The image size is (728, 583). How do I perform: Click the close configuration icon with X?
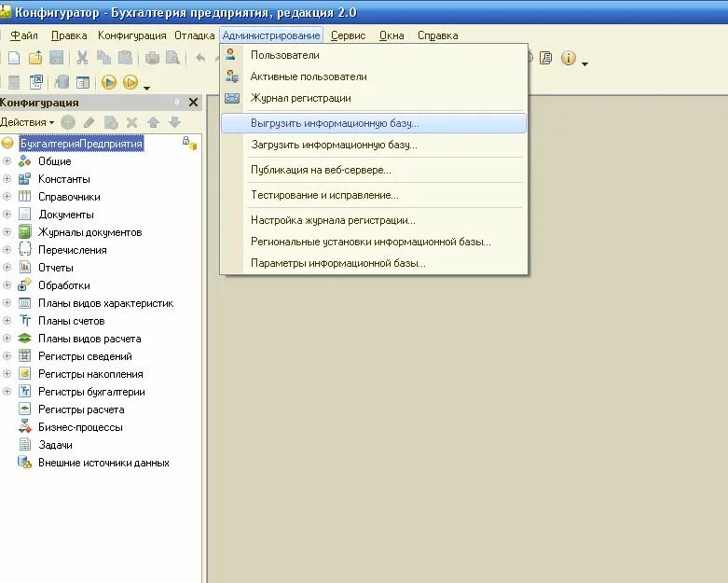[35, 83]
